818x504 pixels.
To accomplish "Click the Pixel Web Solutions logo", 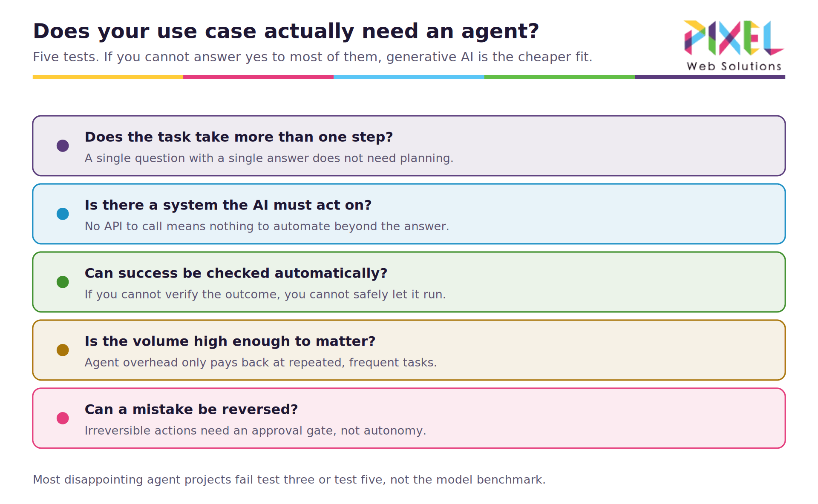I will (x=734, y=46).
